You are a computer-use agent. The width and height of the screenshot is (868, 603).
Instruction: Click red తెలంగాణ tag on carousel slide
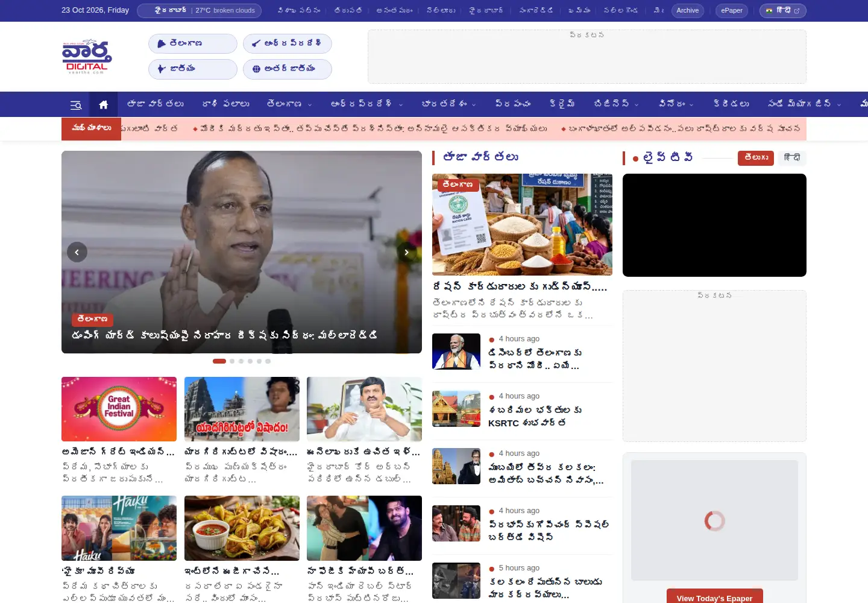click(x=93, y=319)
